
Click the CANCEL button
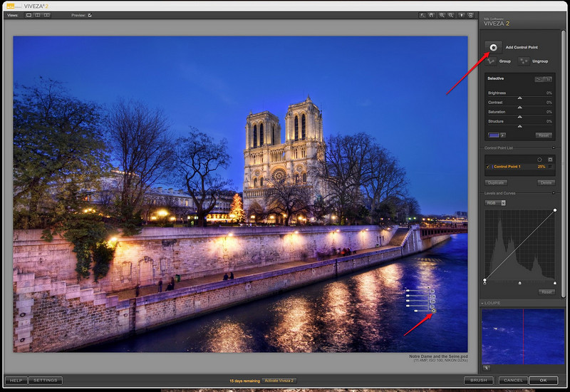(513, 381)
